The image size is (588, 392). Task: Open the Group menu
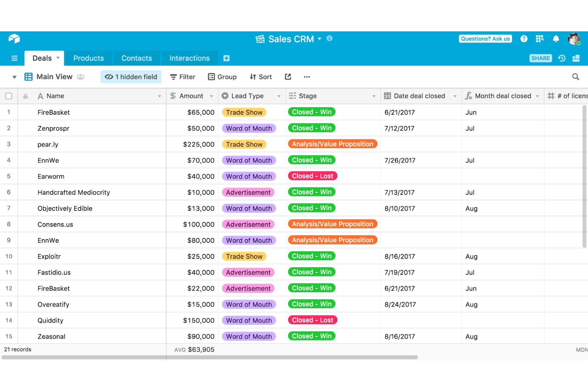click(222, 77)
